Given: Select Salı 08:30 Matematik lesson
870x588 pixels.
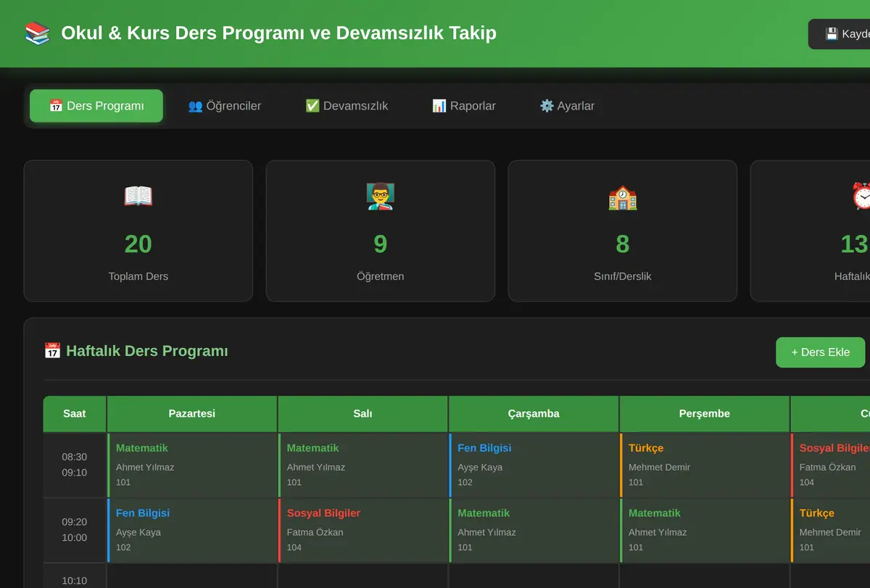Looking at the screenshot, I should tap(362, 465).
